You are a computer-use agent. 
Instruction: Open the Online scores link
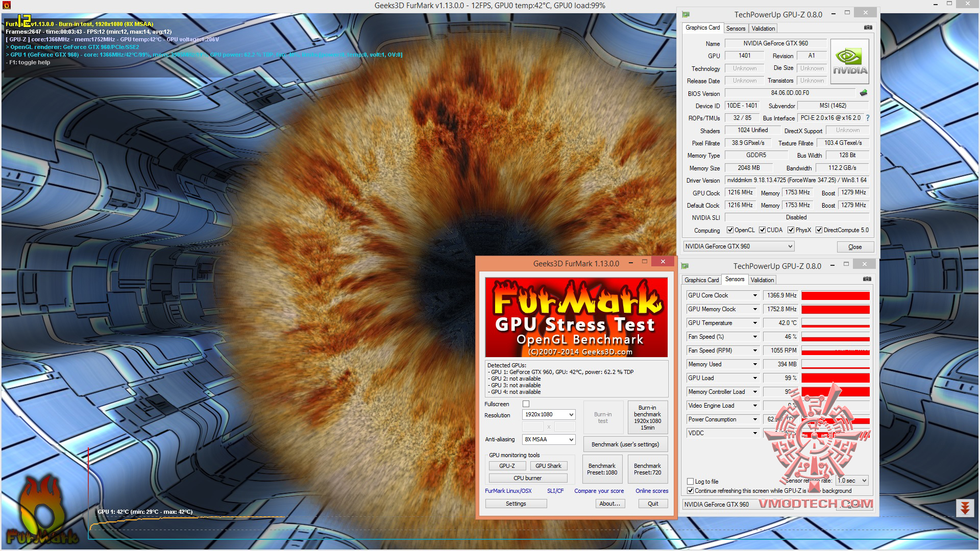coord(652,491)
